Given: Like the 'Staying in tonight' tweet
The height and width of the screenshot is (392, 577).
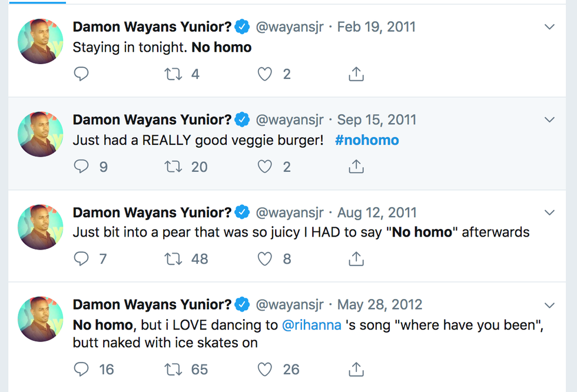Looking at the screenshot, I should pos(265,74).
